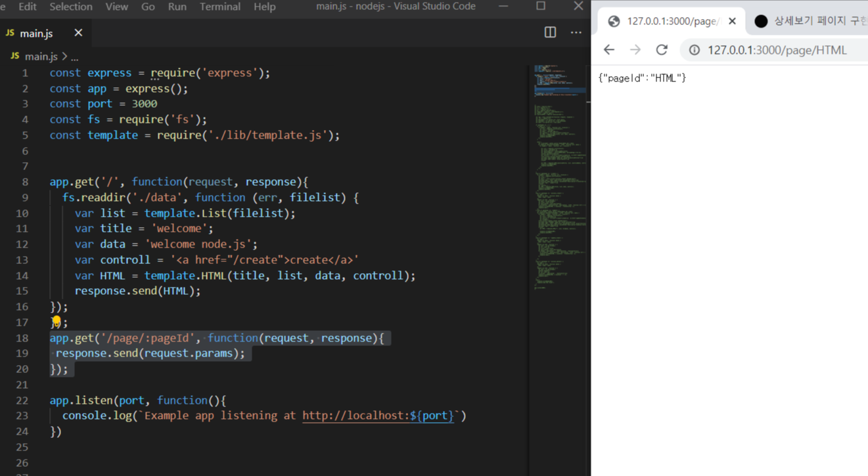
Task: Click response.send(HTML) on line 15
Action: point(135,291)
